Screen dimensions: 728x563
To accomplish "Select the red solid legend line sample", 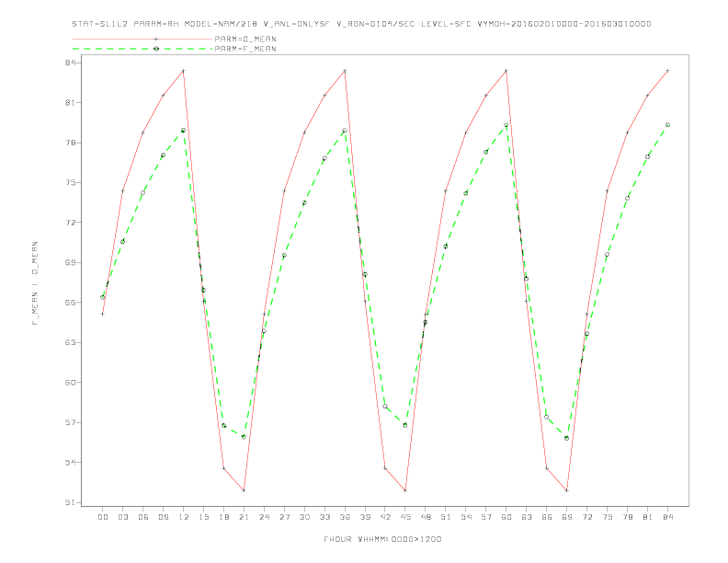I will coord(142,39).
